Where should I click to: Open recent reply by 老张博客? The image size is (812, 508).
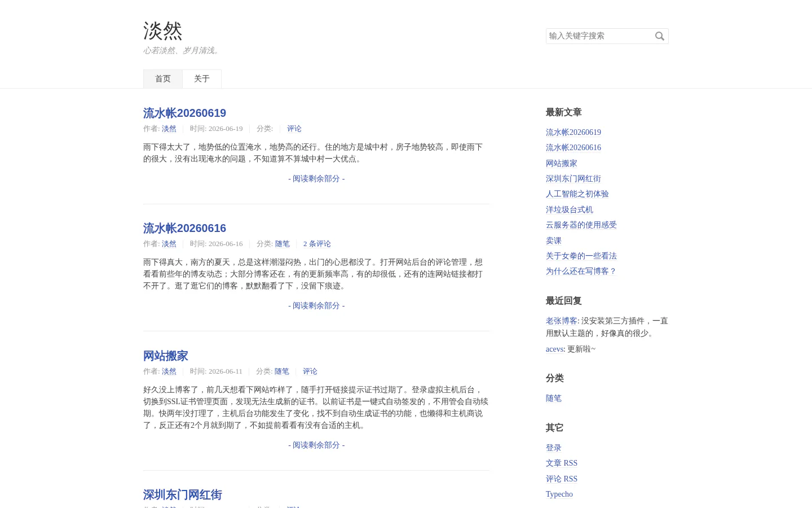562,321
